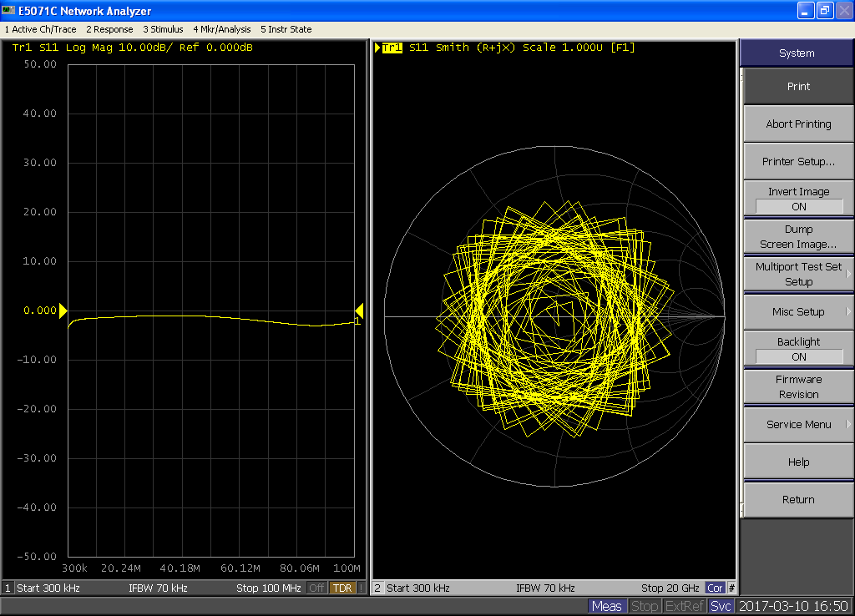
Task: Click Stop 100 MHz value
Action: pyautogui.click(x=268, y=588)
